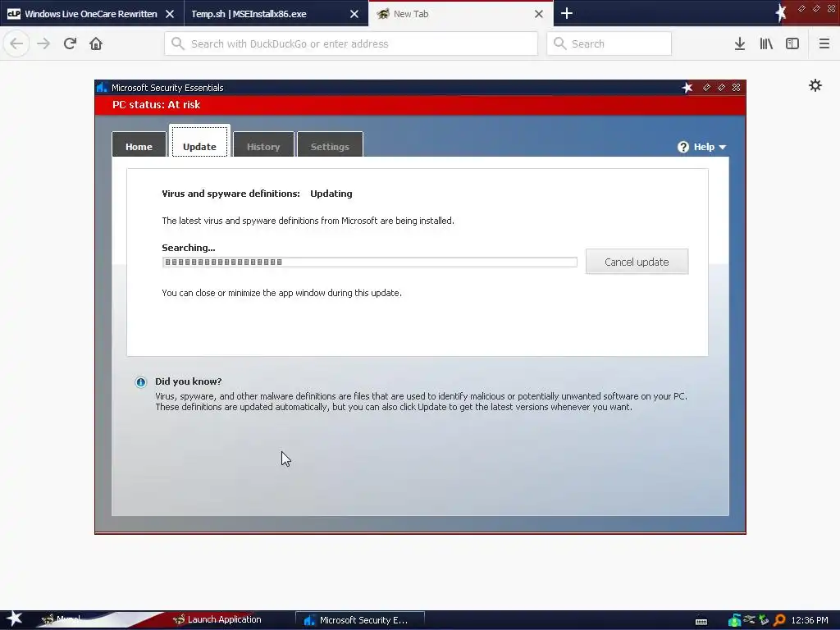Viewport: 840px width, 630px height.
Task: Click the star button in Security Essentials title bar
Action: (x=687, y=87)
